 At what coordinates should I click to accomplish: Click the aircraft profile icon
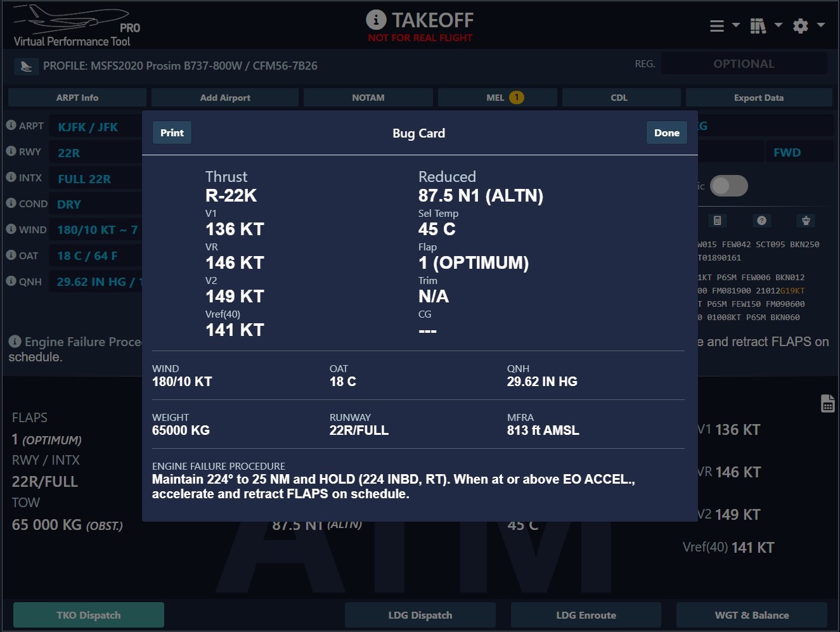coord(26,66)
